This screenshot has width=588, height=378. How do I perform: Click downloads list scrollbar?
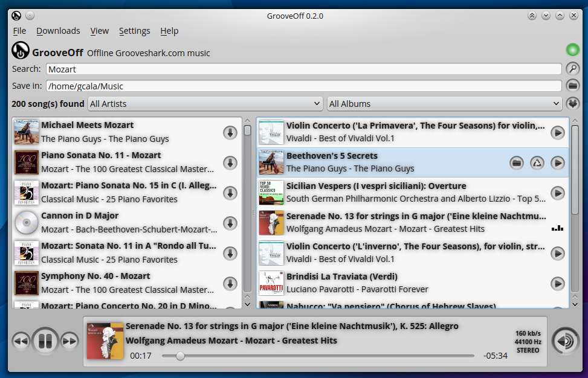(575, 170)
